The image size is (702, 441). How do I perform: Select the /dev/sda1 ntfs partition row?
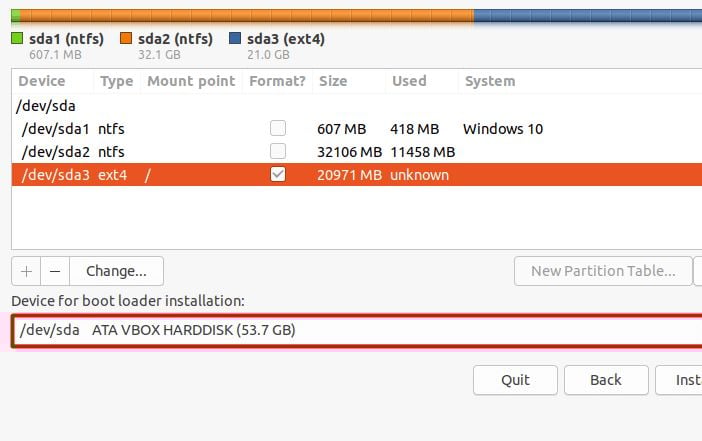[x=56, y=128]
